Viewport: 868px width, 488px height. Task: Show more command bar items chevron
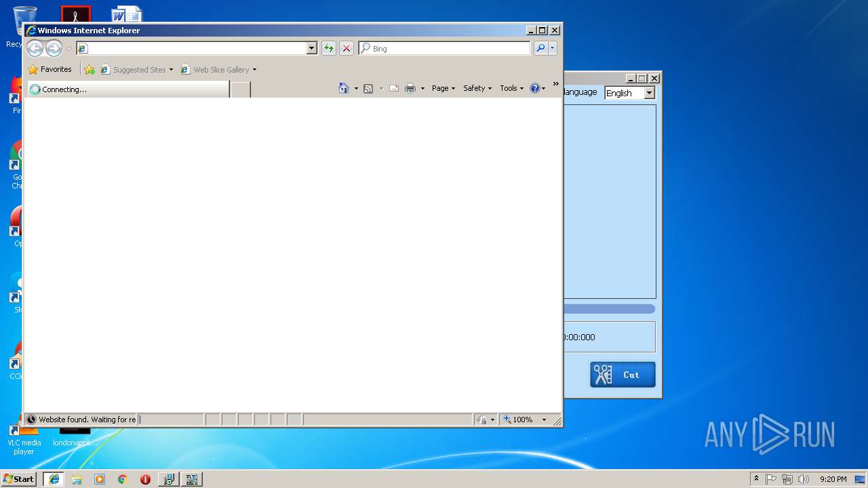pos(556,84)
